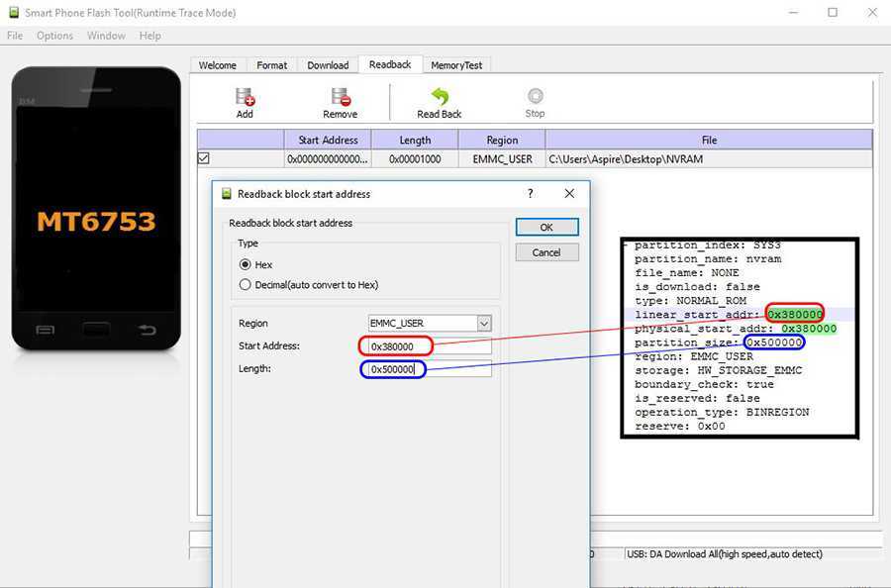Screen dimensions: 891x588
Task: Select Decimal(auto convert to Hex) option
Action: [x=246, y=285]
